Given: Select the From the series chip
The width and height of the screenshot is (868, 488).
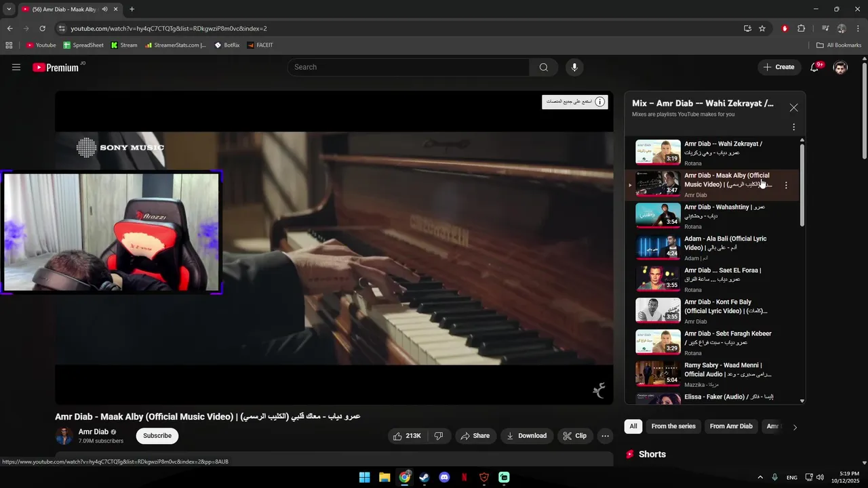Looking at the screenshot, I should [x=673, y=426].
